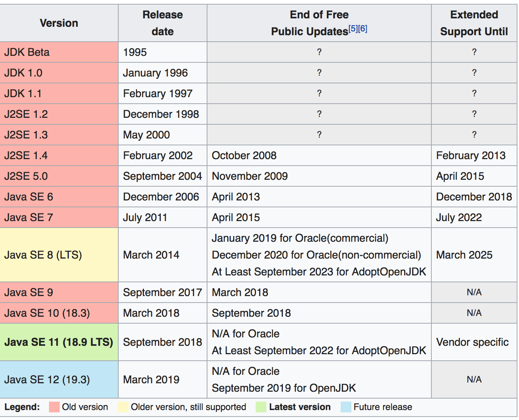
Task: Click October 2008 end of updates
Action: point(244,155)
